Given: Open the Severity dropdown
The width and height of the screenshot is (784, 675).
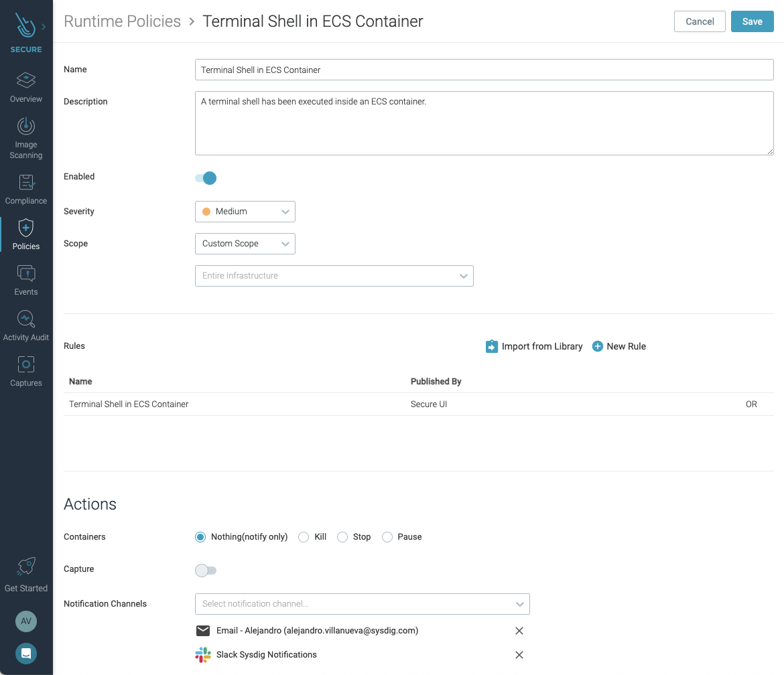Looking at the screenshot, I should [x=245, y=211].
